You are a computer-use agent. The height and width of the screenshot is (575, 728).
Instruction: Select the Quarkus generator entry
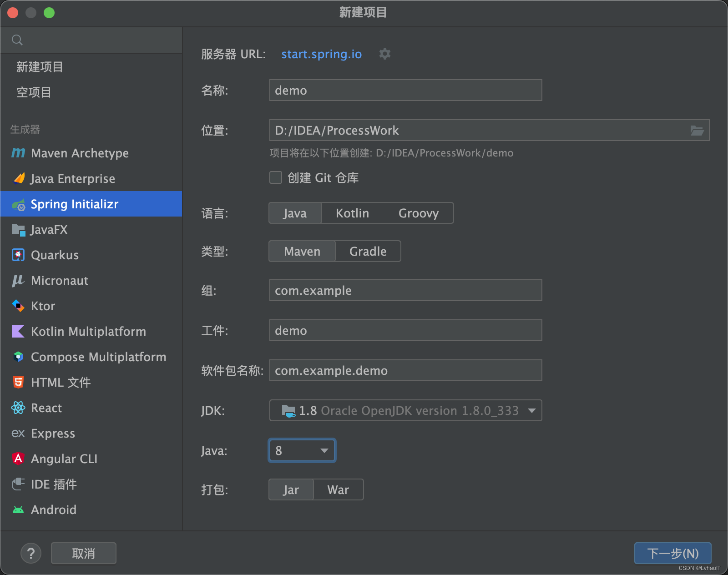coord(91,255)
